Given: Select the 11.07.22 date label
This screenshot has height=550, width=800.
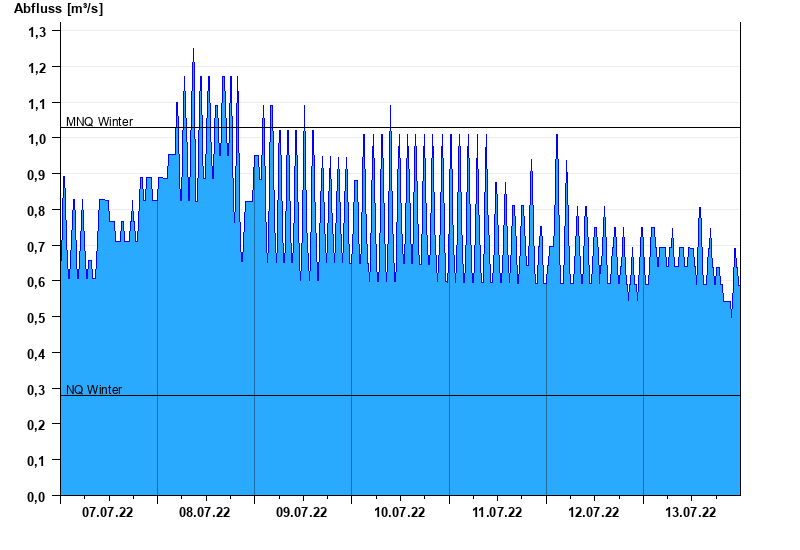Looking at the screenshot, I should pyautogui.click(x=497, y=512).
